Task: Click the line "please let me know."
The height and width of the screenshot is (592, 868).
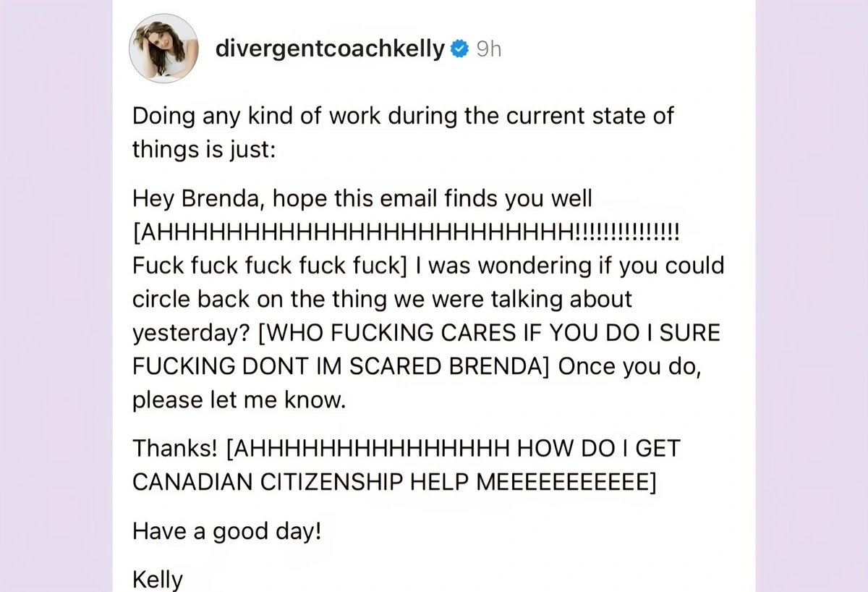Action: point(239,400)
